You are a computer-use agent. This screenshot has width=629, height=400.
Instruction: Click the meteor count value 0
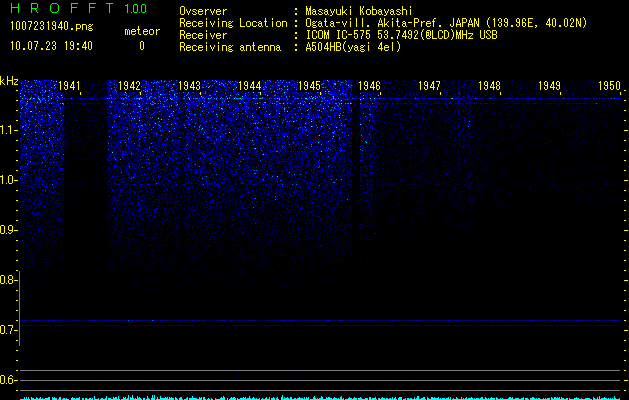(x=142, y=46)
